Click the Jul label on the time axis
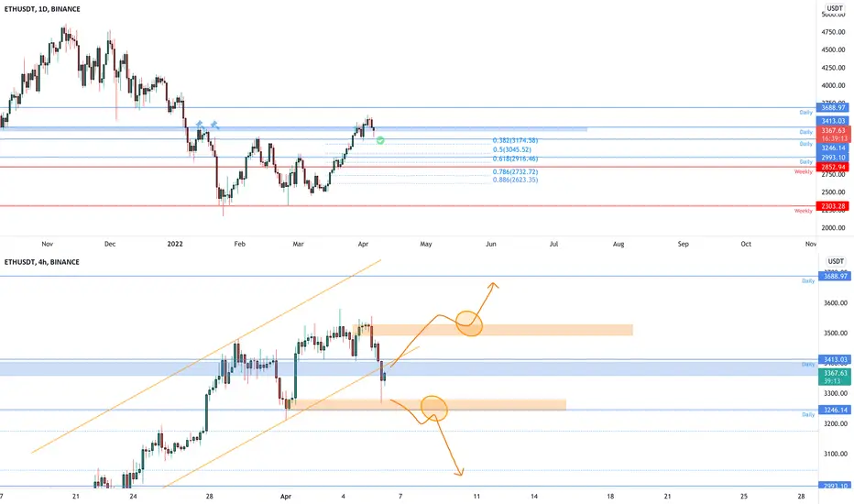 [x=553, y=244]
